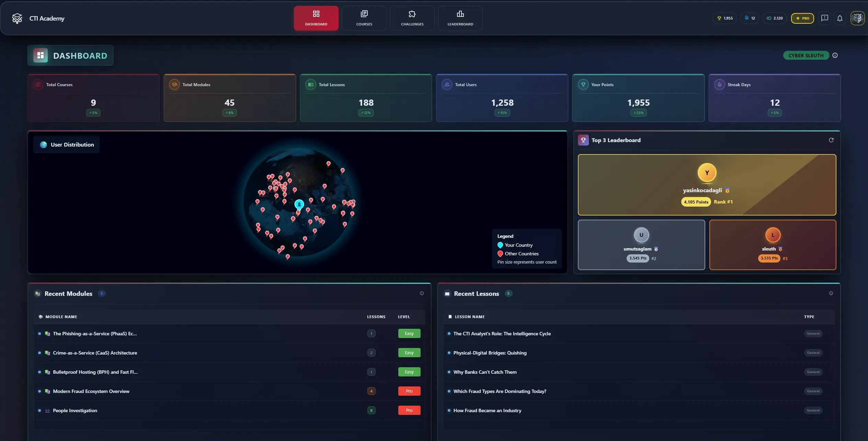Open the Physical-Digital Bridges: Quishing lesson
The image size is (868, 441).
(490, 353)
